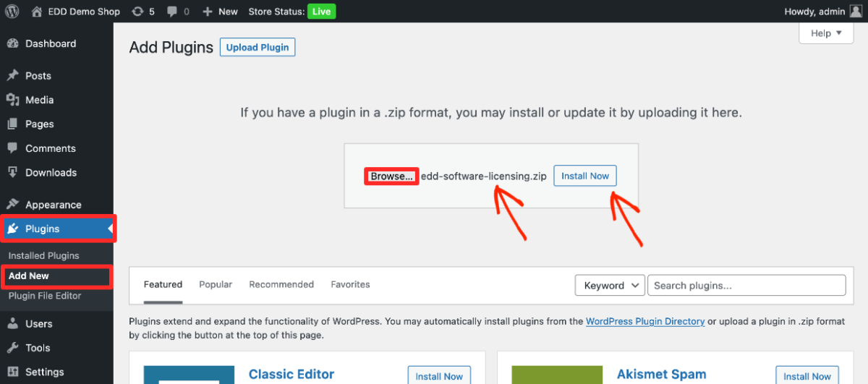Screen dimensions: 868x384
Task: Switch to the Recommended plugins tab
Action: 281,284
